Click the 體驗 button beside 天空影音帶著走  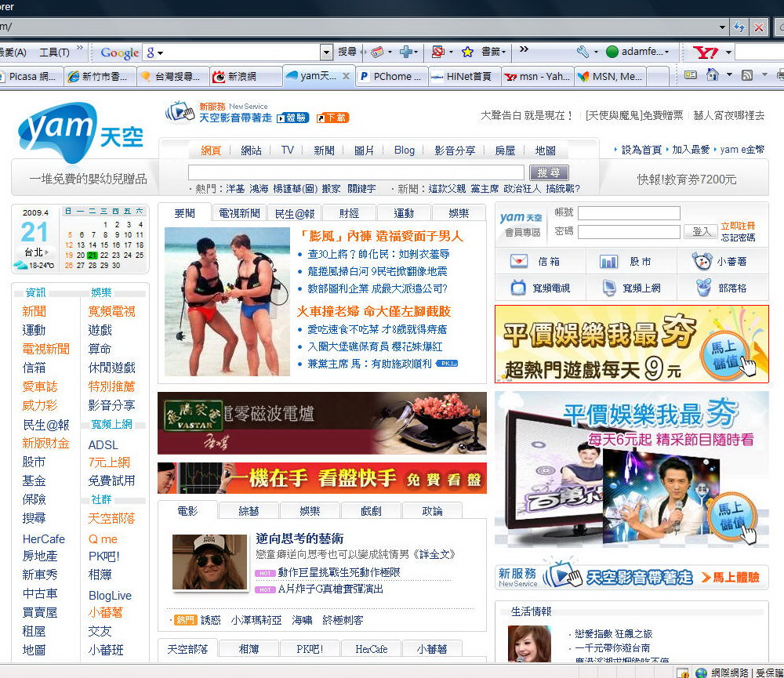coord(293,118)
